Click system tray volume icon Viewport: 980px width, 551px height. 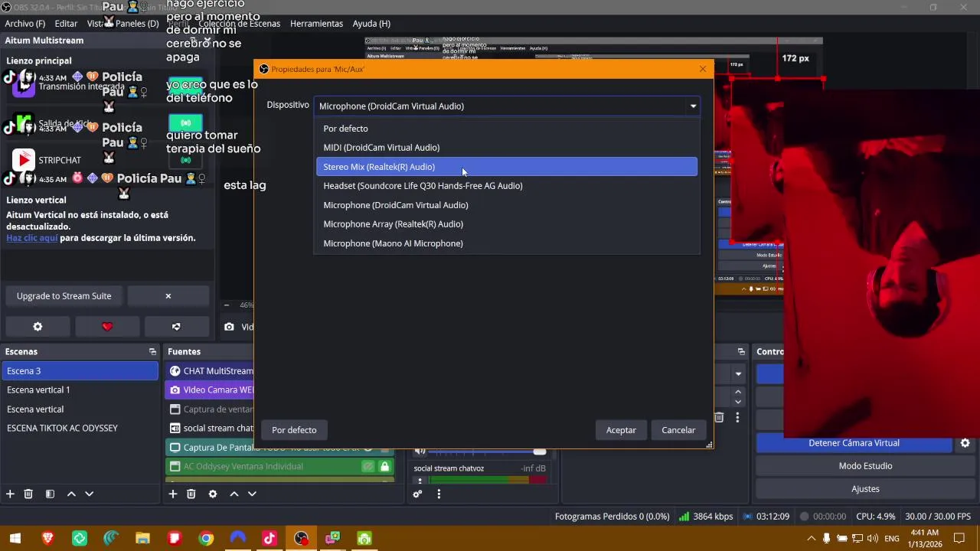(873, 539)
